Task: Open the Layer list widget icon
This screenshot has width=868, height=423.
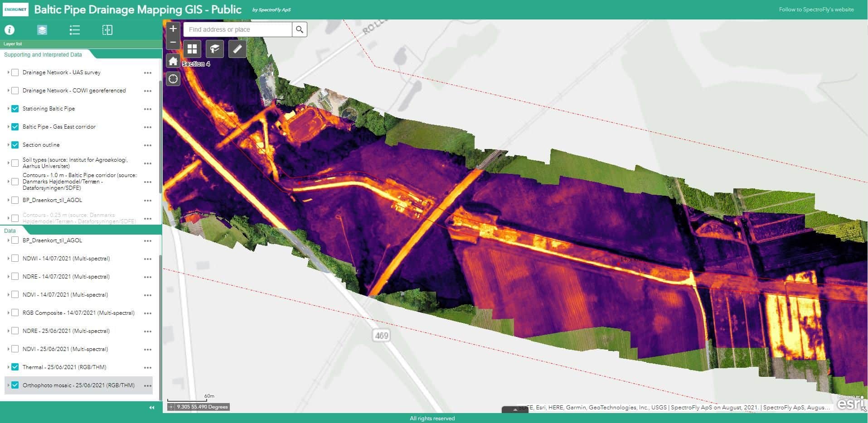Action: coord(42,30)
